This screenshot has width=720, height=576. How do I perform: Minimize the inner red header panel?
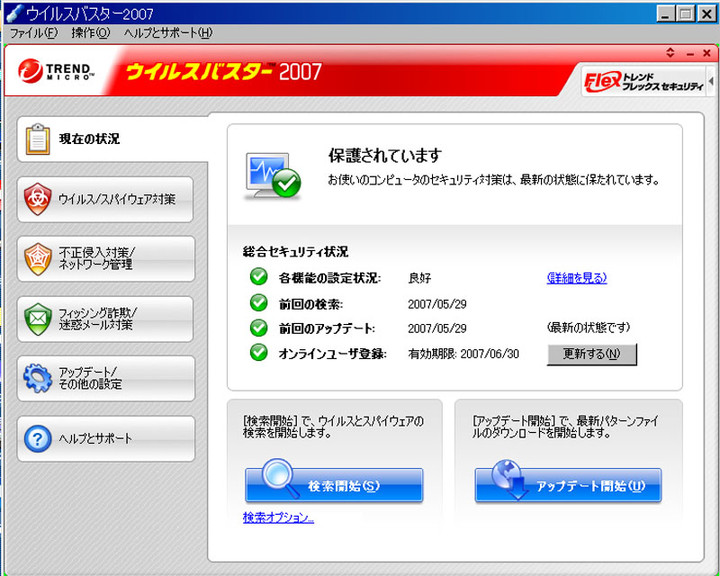[x=690, y=52]
